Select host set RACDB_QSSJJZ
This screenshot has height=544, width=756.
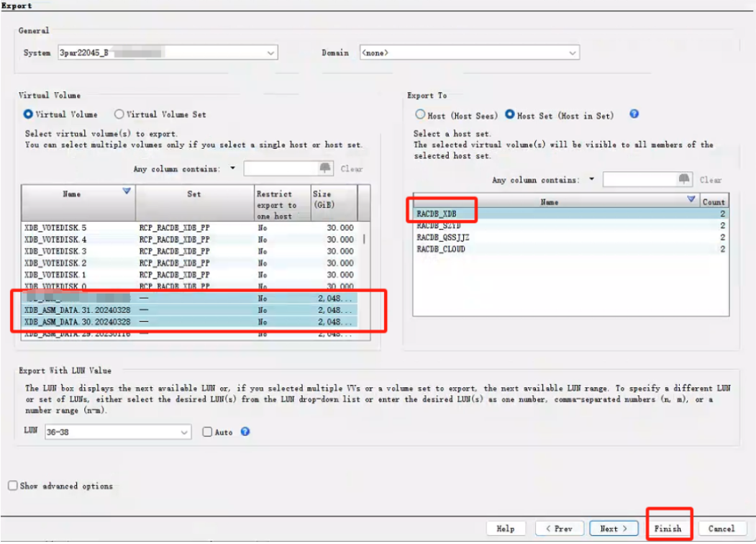click(571, 237)
